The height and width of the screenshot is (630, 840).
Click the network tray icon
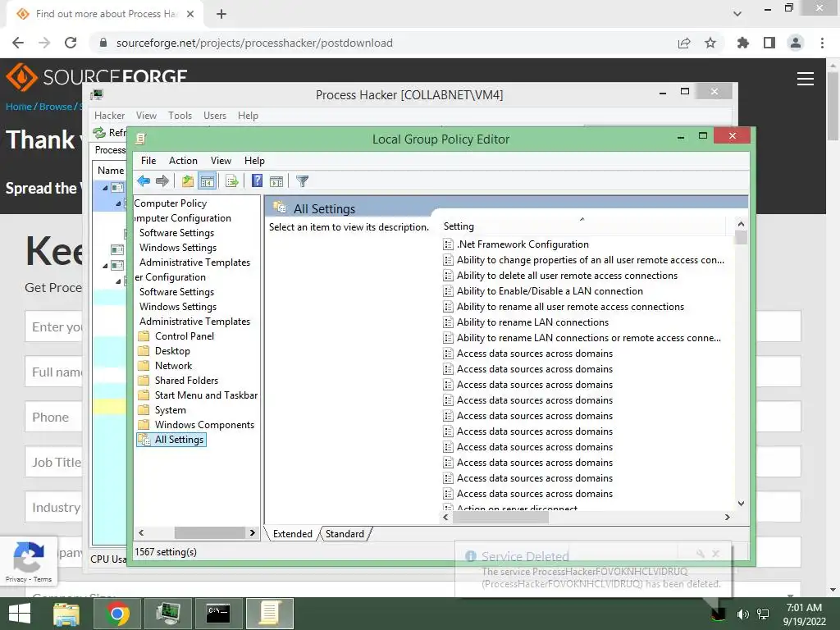coord(763,614)
